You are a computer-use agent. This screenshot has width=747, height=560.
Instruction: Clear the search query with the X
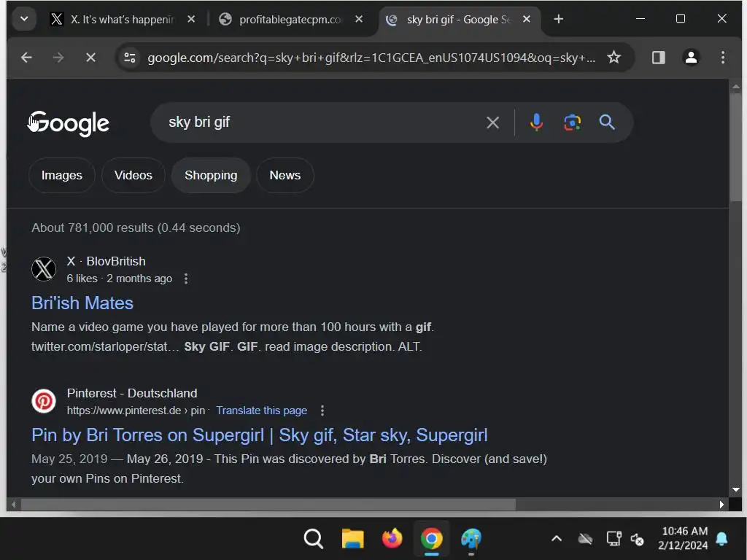pos(492,122)
